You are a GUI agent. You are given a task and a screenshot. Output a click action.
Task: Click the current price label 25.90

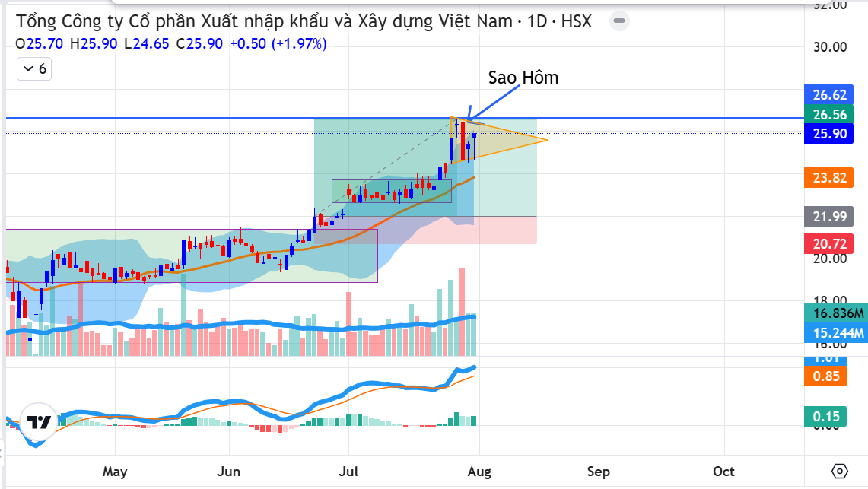829,133
